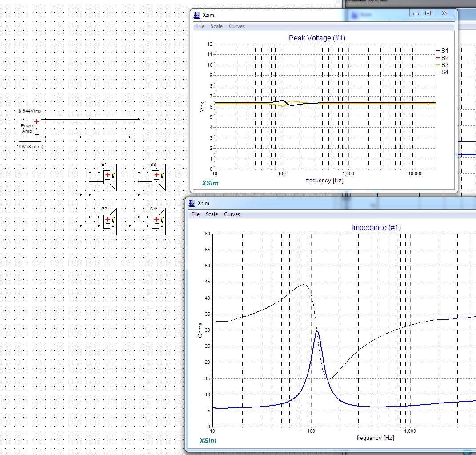Open File menu in Impedance window

tap(196, 214)
